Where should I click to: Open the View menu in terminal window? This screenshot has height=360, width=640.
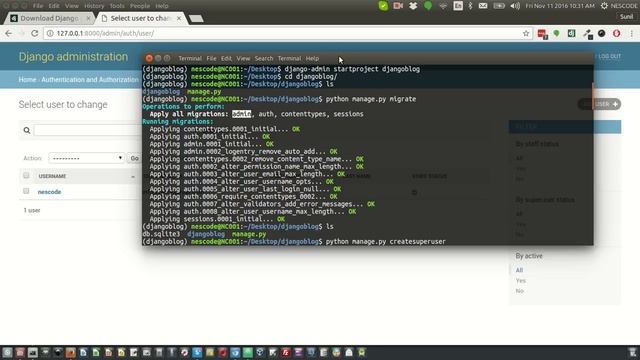click(243, 58)
